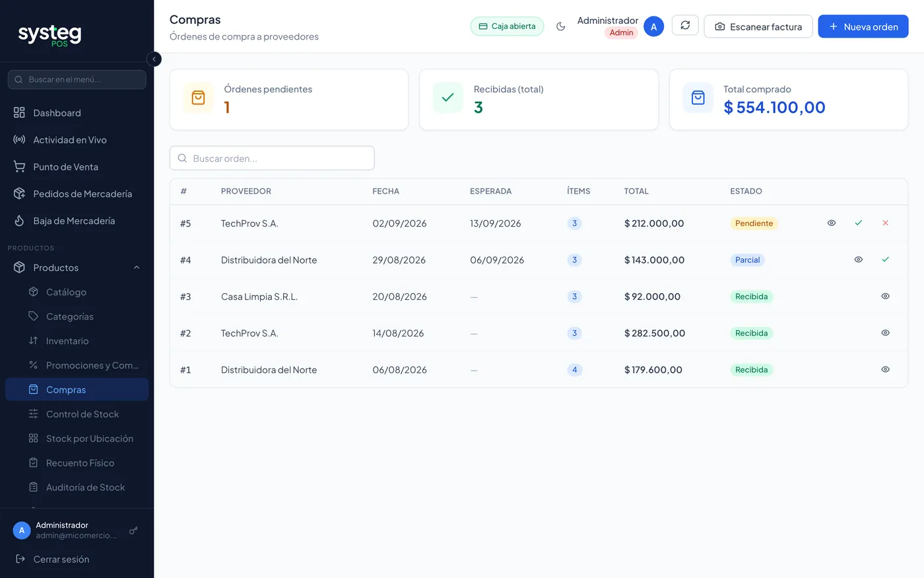Image resolution: width=924 pixels, height=578 pixels.
Task: Go to Actividad en Vivo
Action: point(77,140)
